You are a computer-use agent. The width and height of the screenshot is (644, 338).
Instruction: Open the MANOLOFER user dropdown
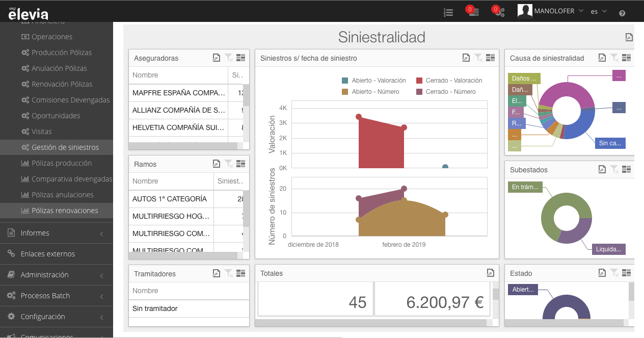tap(559, 11)
